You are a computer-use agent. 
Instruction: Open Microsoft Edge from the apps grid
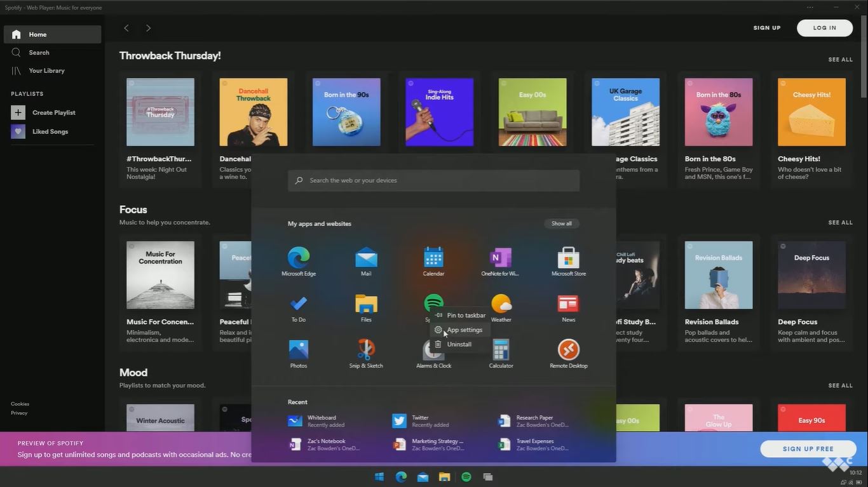[299, 258]
